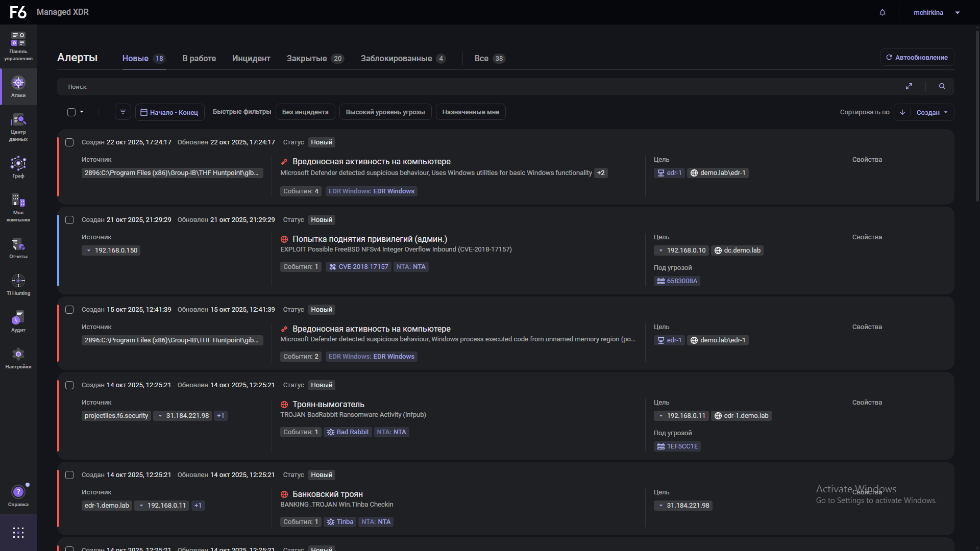
Task: Select the Троян-вымогатель alert checkbox
Action: [x=69, y=385]
